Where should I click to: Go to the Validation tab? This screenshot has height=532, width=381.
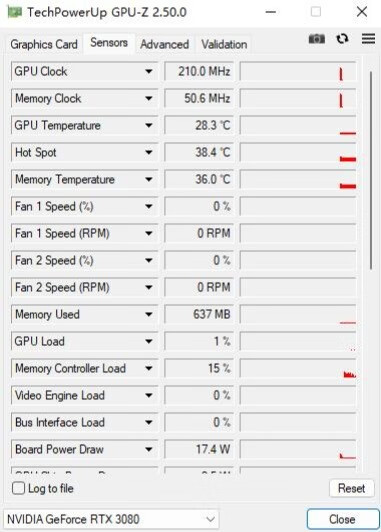(x=224, y=44)
